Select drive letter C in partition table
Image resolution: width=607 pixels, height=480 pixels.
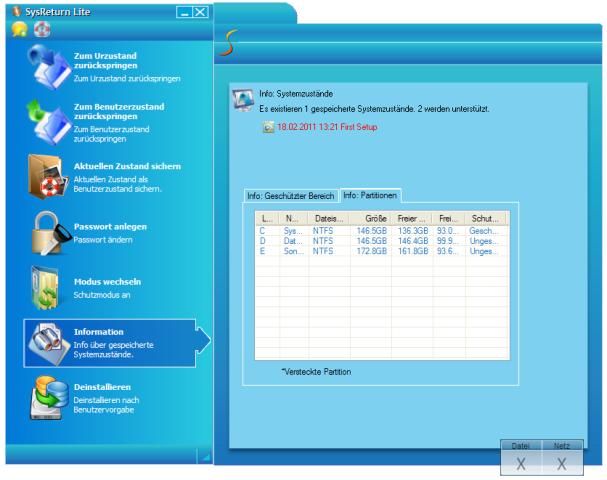[262, 231]
